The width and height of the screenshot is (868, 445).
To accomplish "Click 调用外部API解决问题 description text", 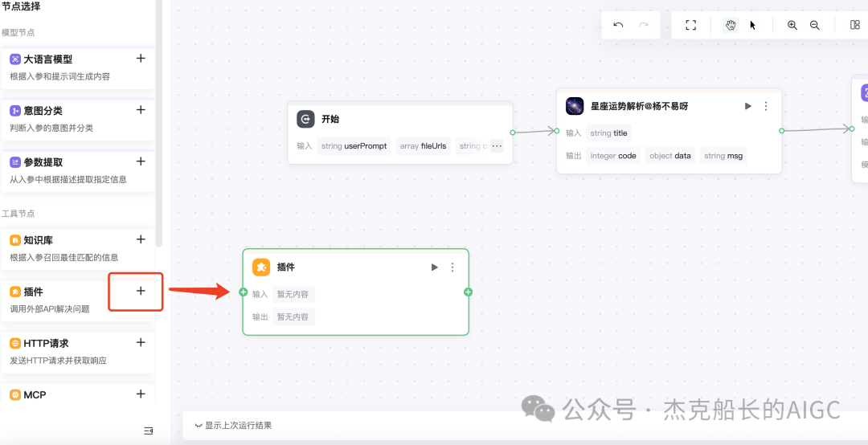I will pyautogui.click(x=50, y=308).
